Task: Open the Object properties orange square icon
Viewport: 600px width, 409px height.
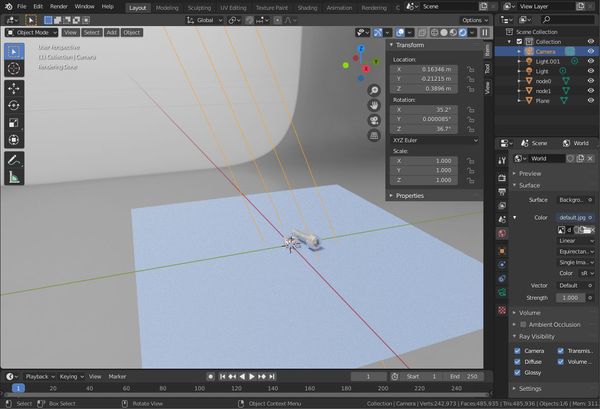Action: (x=502, y=251)
